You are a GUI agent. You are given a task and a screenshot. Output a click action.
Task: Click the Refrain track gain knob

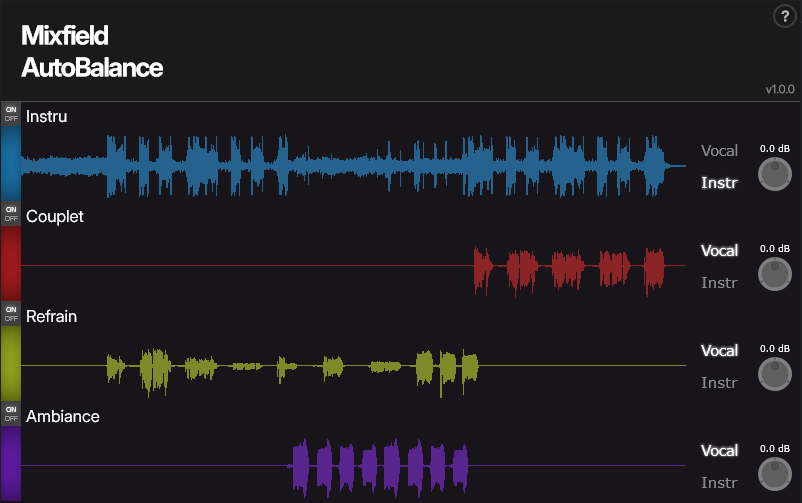pos(774,374)
